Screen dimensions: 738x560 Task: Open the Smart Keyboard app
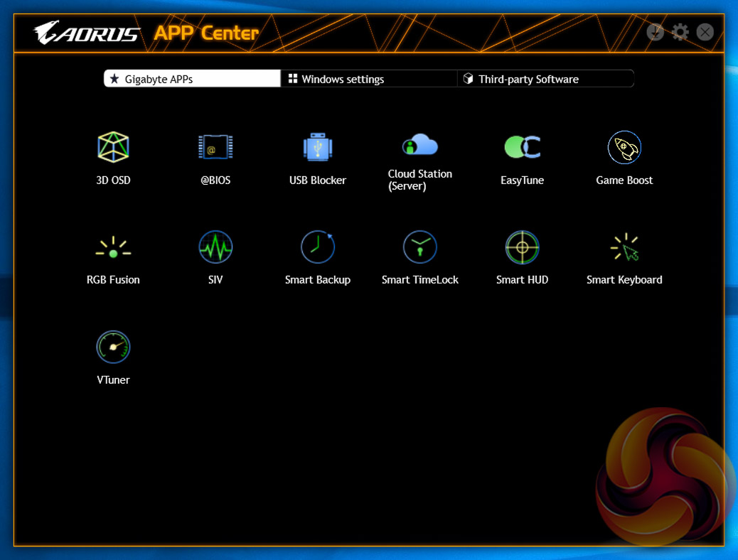[x=624, y=248]
